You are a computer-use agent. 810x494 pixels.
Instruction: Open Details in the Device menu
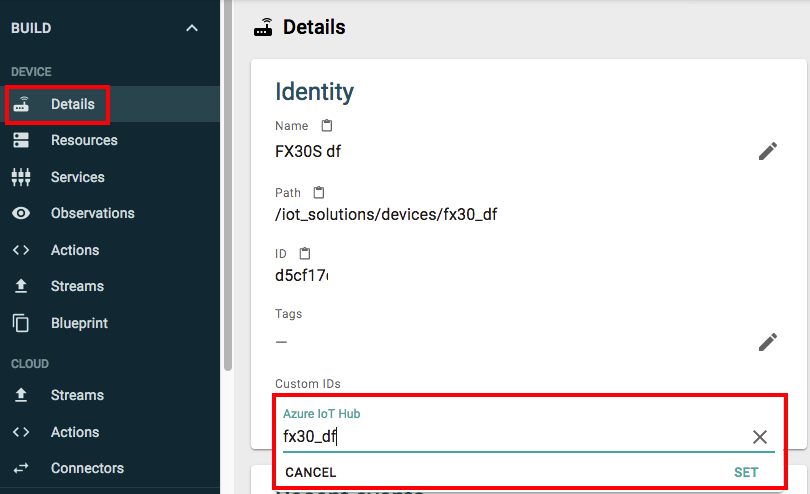(x=110, y=104)
